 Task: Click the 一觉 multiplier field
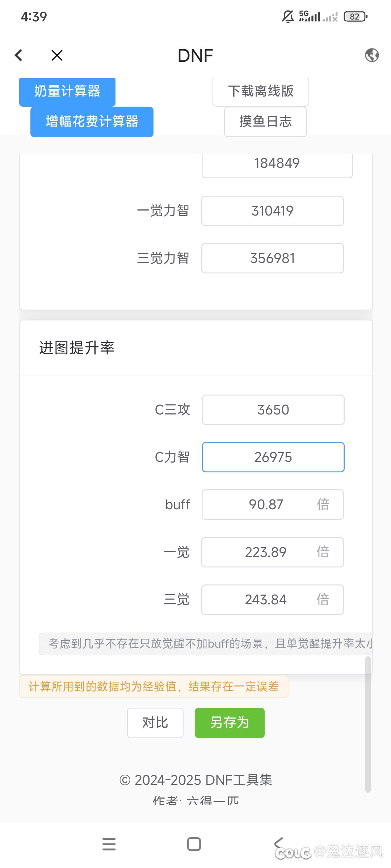[266, 552]
